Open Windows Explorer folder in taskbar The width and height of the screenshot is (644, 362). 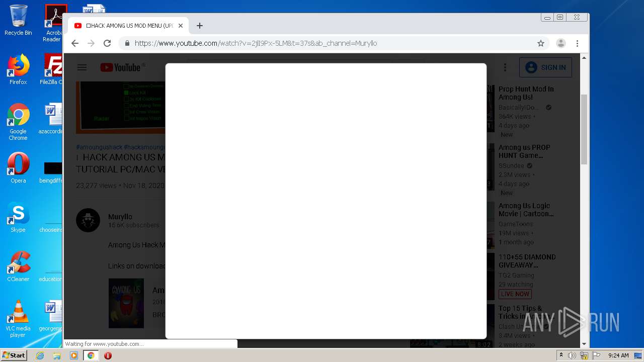57,355
